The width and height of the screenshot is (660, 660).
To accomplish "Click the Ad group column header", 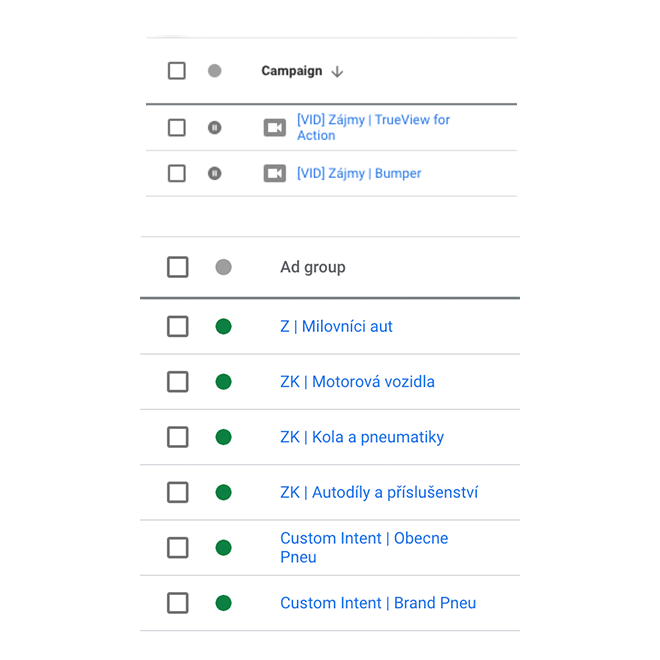I will [313, 267].
